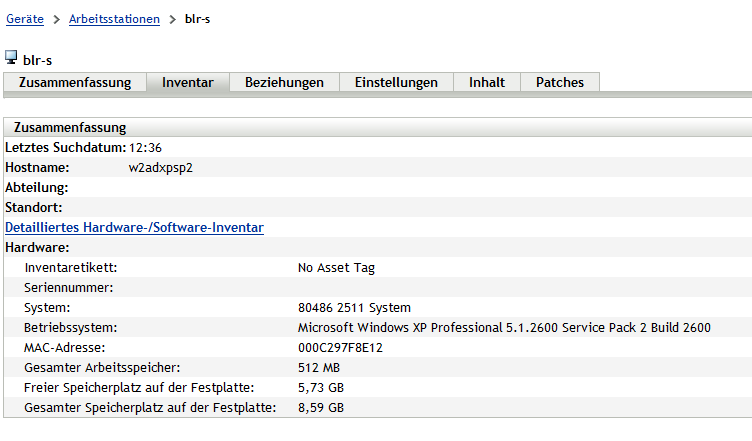Select the Inventar tab
Screen dimensions: 752x441
[x=188, y=82]
